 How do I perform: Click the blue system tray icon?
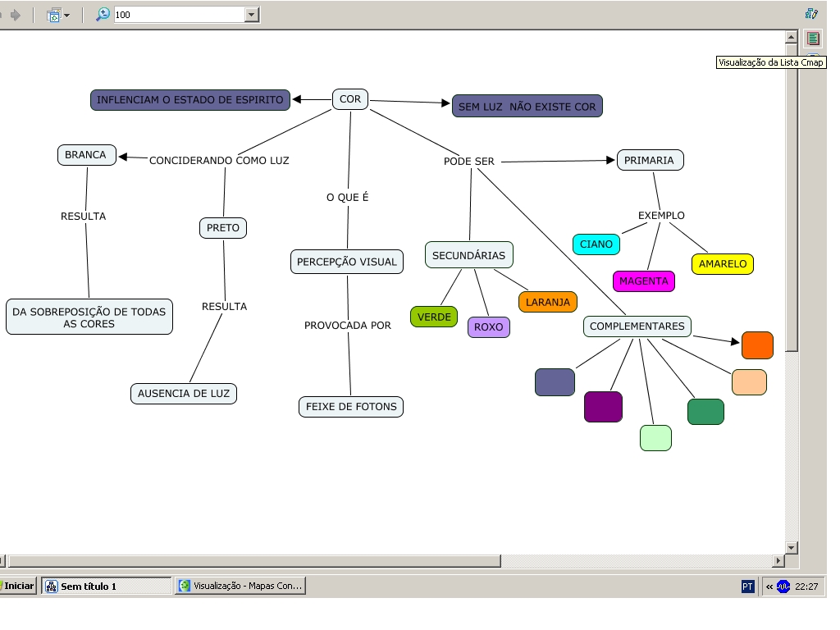pyautogui.click(x=783, y=587)
